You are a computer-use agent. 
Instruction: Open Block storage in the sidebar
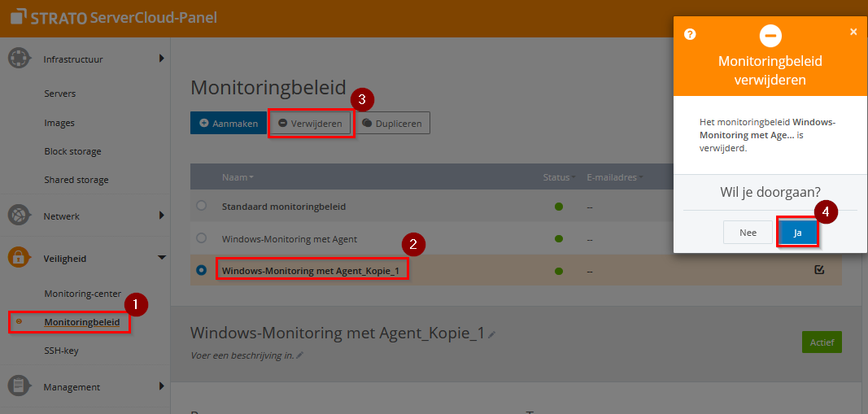tap(72, 151)
